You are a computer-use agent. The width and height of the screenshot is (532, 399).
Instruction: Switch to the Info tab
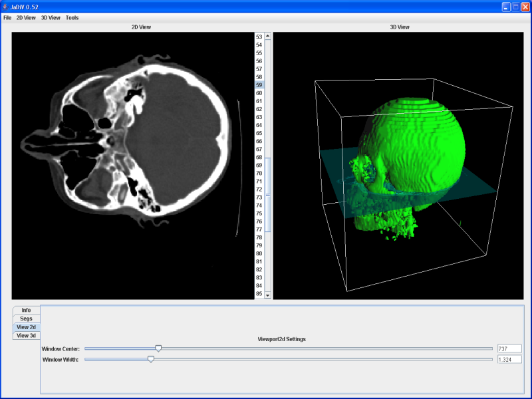pyautogui.click(x=26, y=310)
